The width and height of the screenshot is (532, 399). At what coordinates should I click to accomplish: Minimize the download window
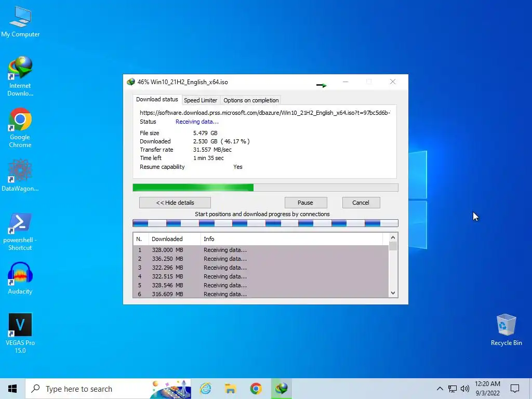(x=345, y=82)
